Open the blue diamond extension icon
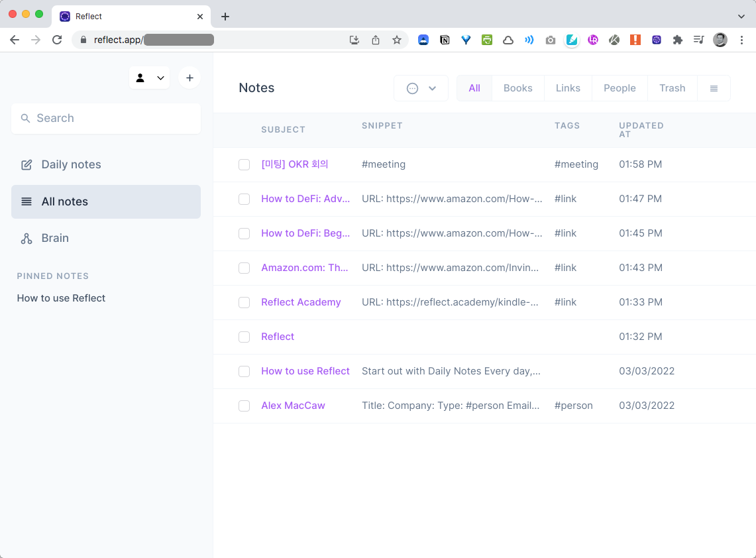The height and width of the screenshot is (558, 756). point(466,40)
